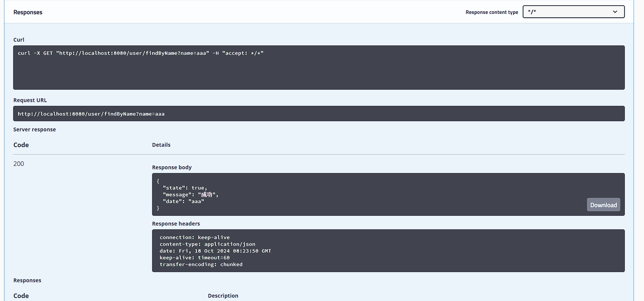Click the content-type: application/json header

tap(207, 244)
